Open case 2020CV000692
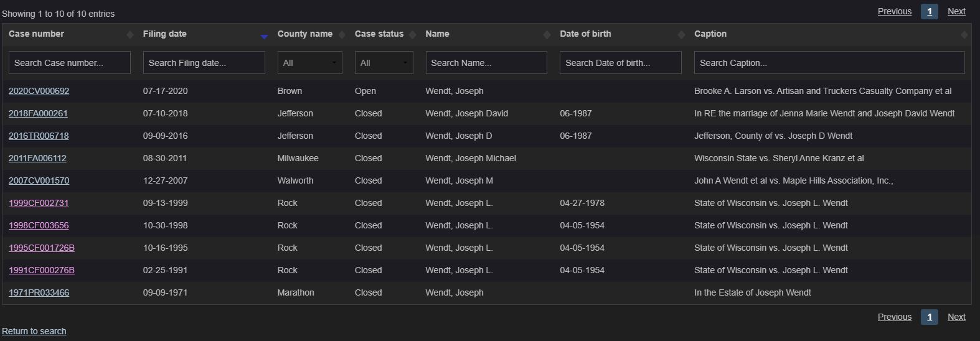 click(x=39, y=91)
